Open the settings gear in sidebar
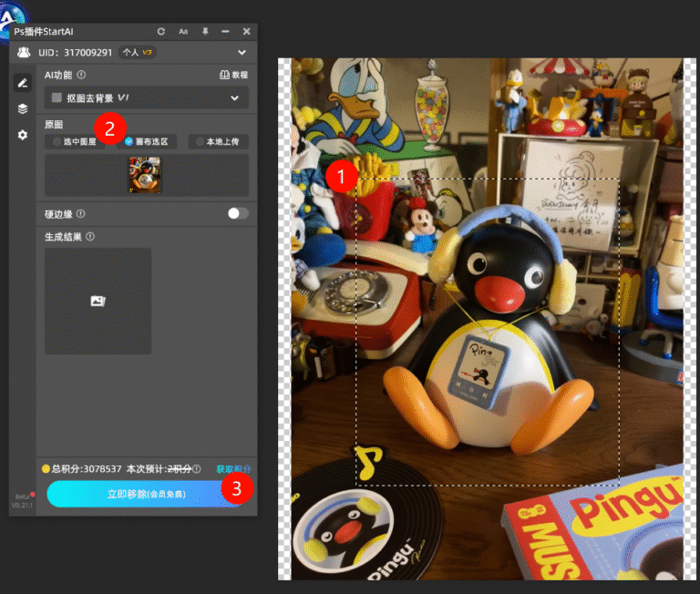The height and width of the screenshot is (594, 700). pyautogui.click(x=23, y=135)
